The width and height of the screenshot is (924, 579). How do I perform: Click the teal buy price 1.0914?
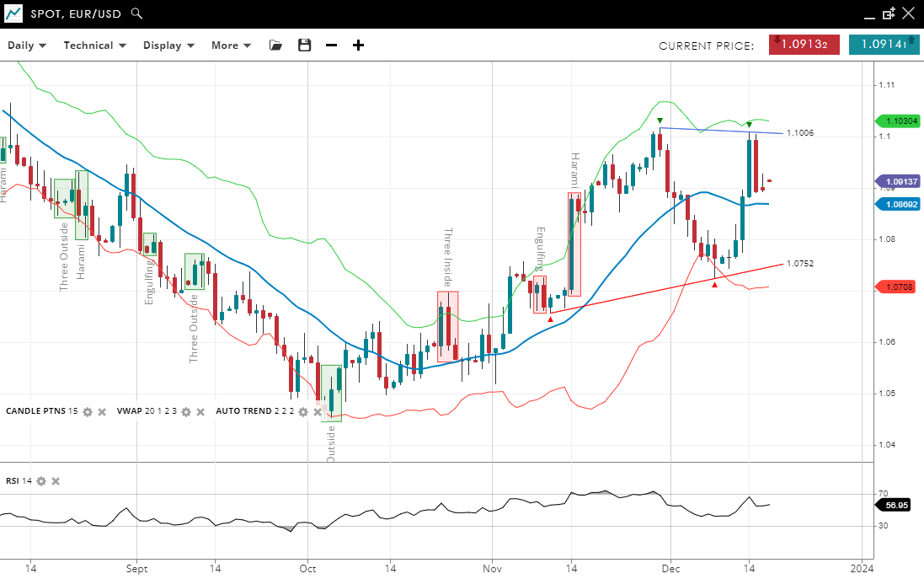(x=884, y=45)
